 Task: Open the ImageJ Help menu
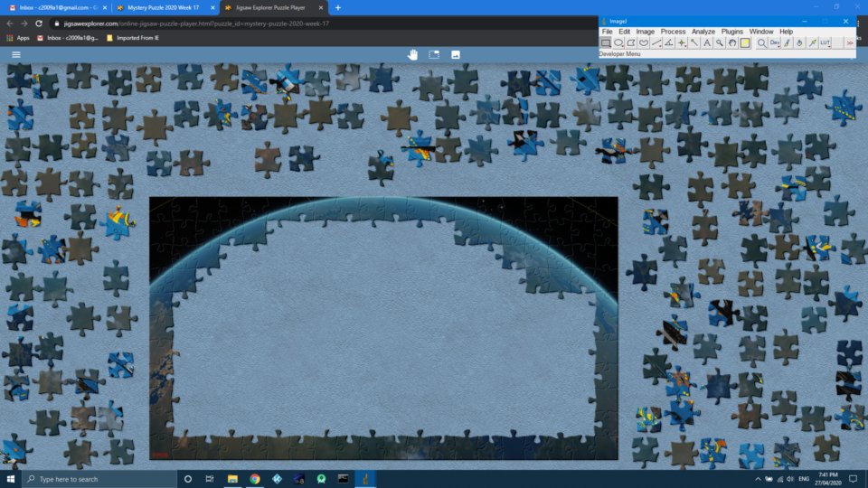pos(786,32)
